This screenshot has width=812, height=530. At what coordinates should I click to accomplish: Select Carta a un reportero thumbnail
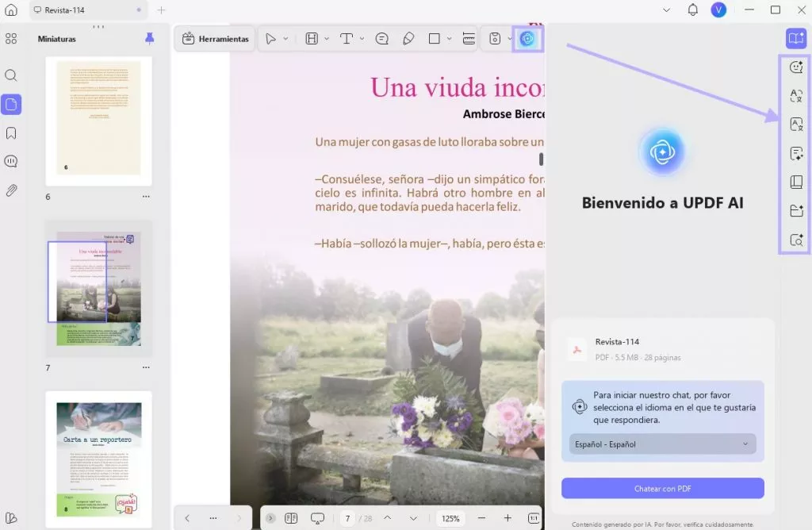click(98, 459)
